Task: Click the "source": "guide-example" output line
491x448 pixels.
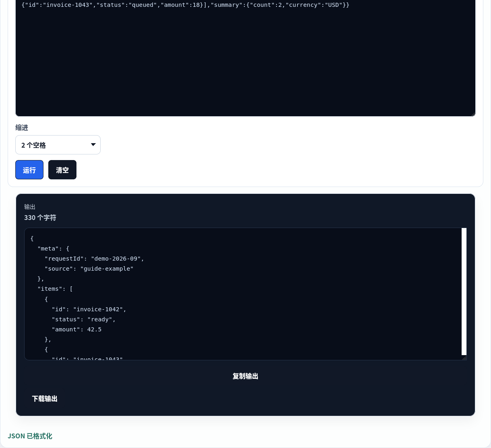Action: pos(89,269)
